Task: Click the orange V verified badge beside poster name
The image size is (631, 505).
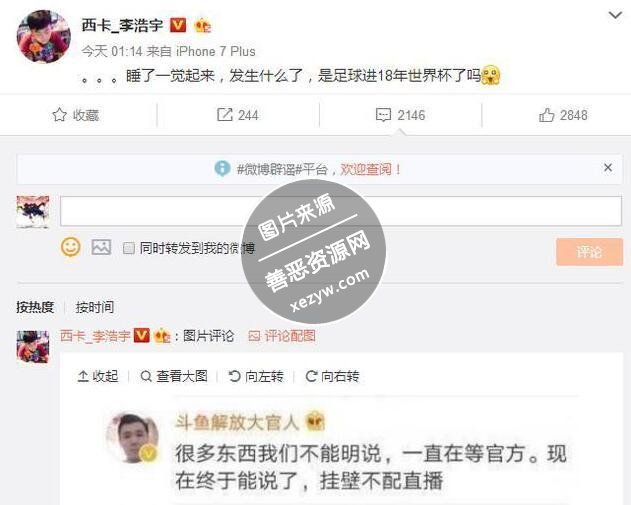Action: [178, 25]
